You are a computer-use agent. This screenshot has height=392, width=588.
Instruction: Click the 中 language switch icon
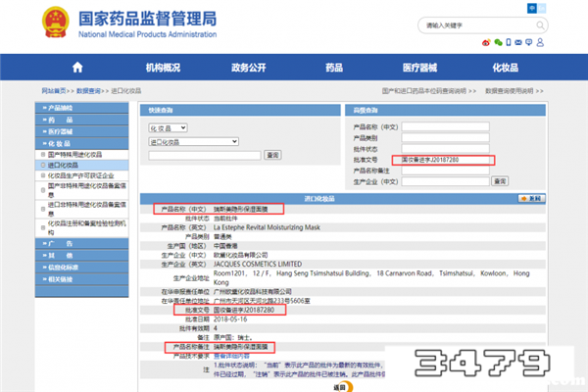point(533,6)
